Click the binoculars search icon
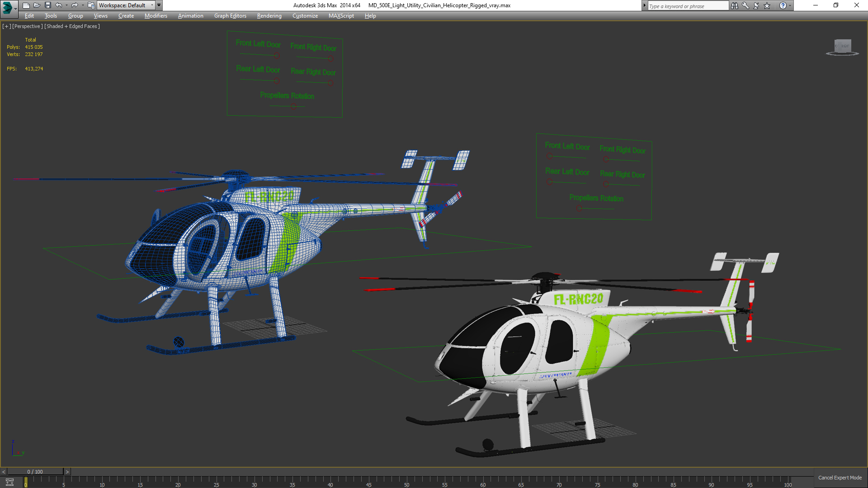Image resolution: width=868 pixels, height=488 pixels. coord(735,6)
